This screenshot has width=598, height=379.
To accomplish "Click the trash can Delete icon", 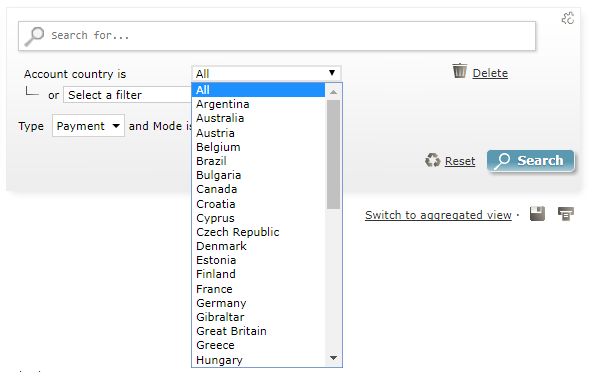I will 459,71.
